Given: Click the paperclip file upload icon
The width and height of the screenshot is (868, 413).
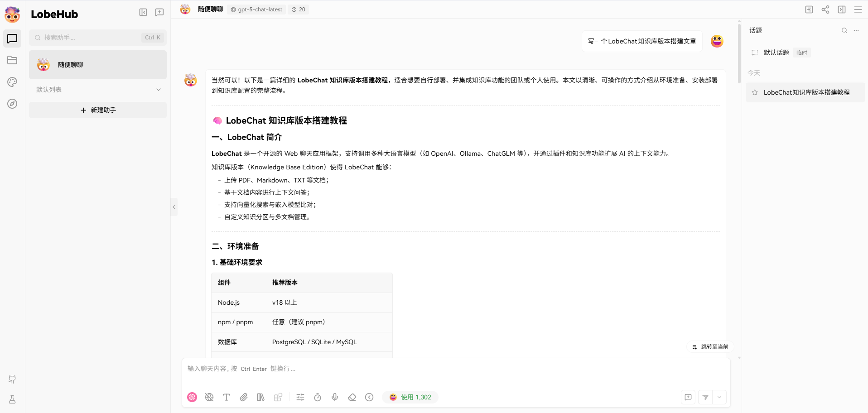Looking at the screenshot, I should (244, 397).
